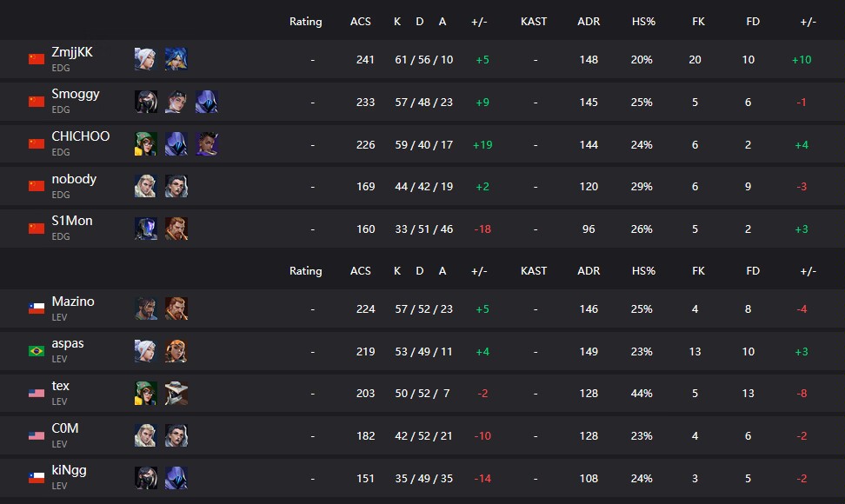The height and width of the screenshot is (504, 845).
Task: Click aspas's Raze agent icon
Action: 176,351
